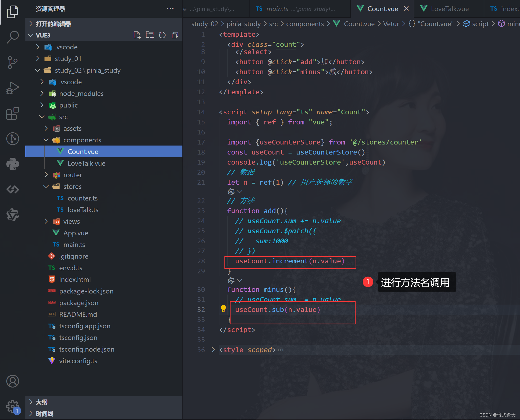Open the Run and Debug view

coord(12,88)
